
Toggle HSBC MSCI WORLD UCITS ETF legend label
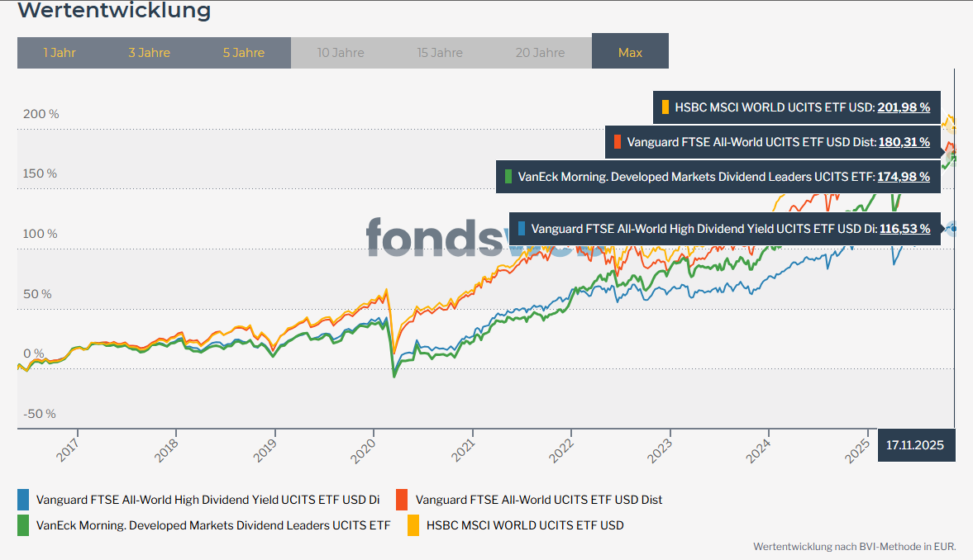[525, 524]
